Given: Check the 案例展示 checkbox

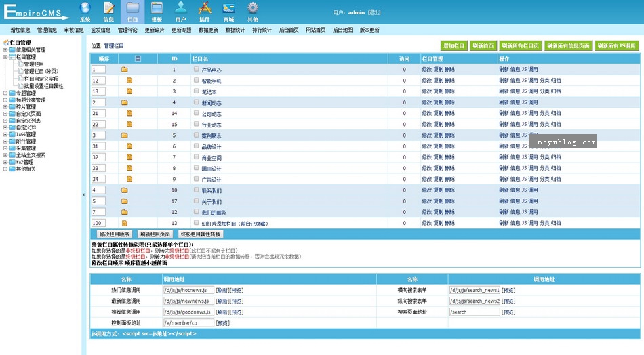Looking at the screenshot, I should (197, 135).
